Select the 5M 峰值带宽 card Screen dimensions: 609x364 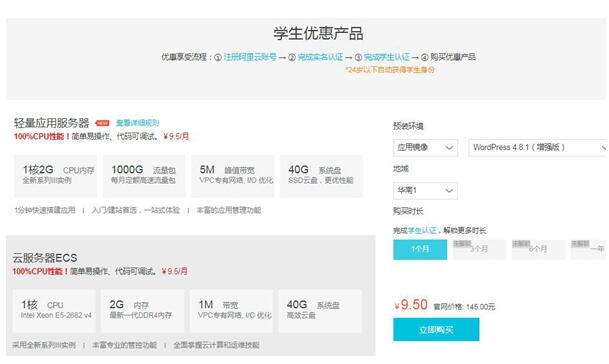(233, 176)
